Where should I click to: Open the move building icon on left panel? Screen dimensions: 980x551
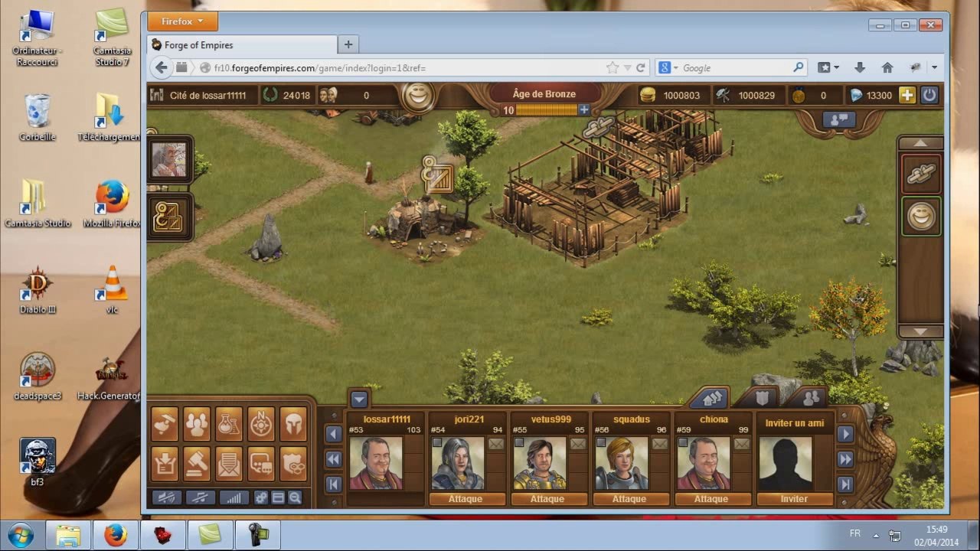168,217
